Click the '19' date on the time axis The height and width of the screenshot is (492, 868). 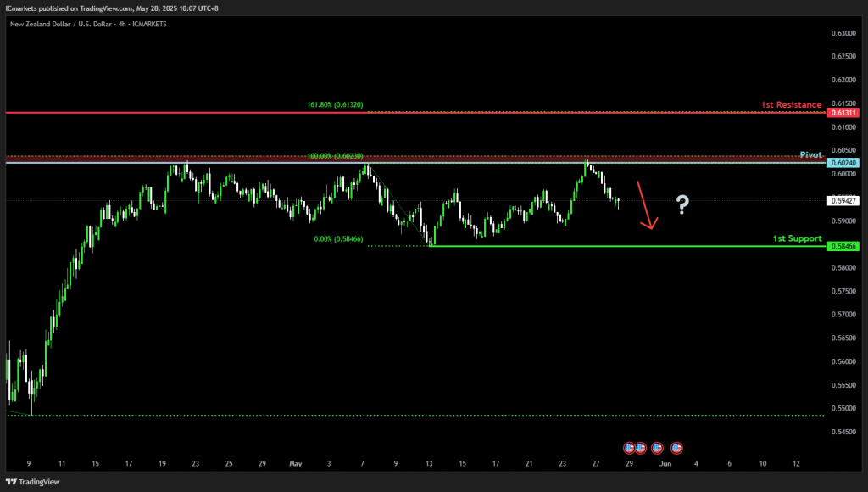point(162,464)
